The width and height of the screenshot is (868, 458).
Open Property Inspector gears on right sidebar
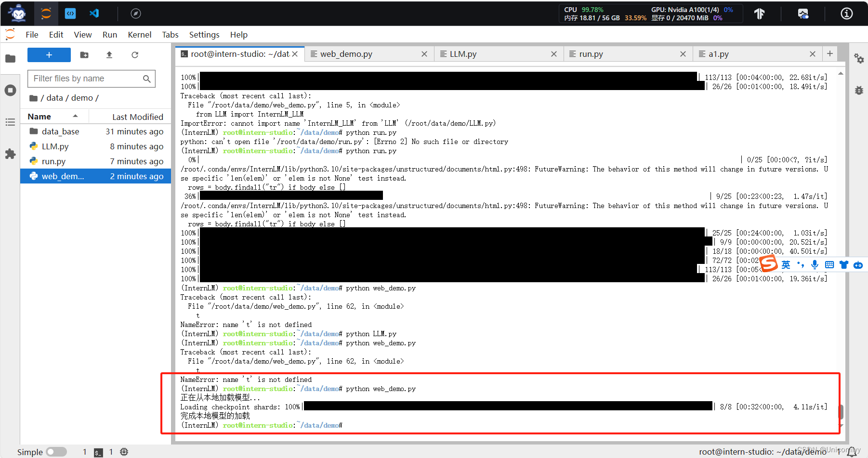[859, 59]
